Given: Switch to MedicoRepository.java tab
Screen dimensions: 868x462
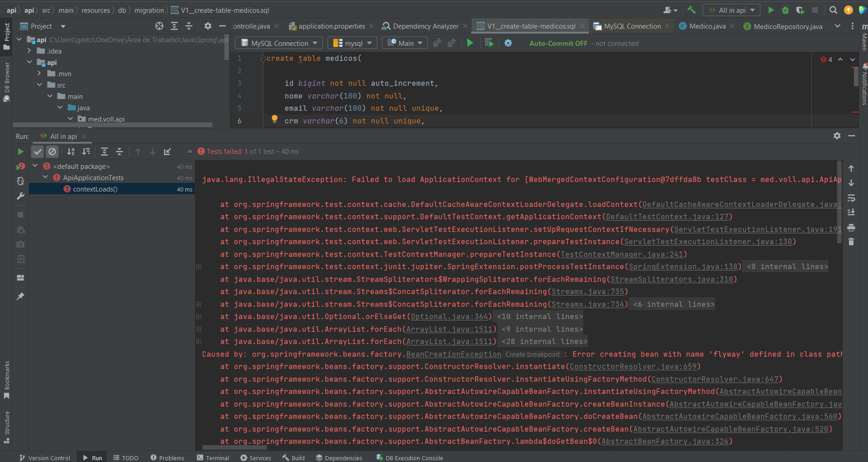Looking at the screenshot, I should [x=788, y=26].
